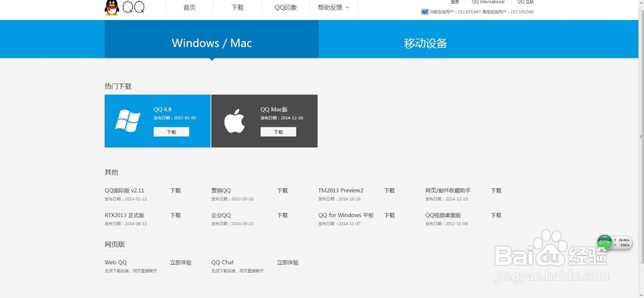Click the QQ for Windows 平板 title
Viewport: 644px width, 298px height.
point(346,215)
